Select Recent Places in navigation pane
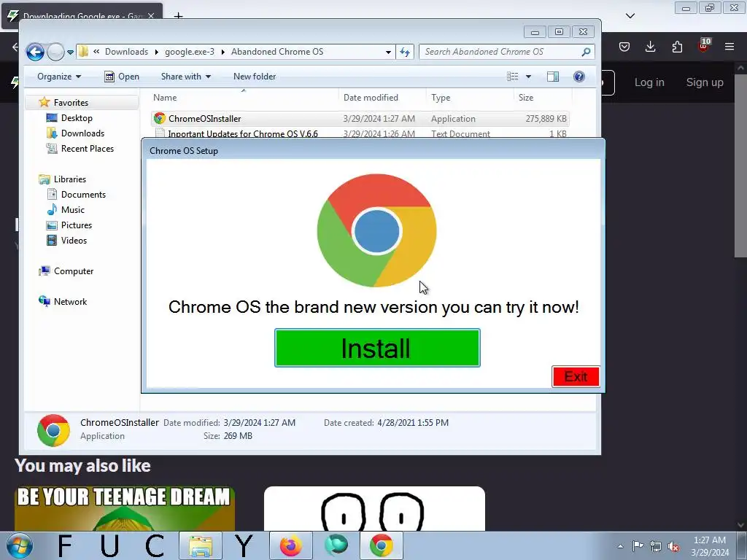The image size is (747, 560). pyautogui.click(x=88, y=149)
